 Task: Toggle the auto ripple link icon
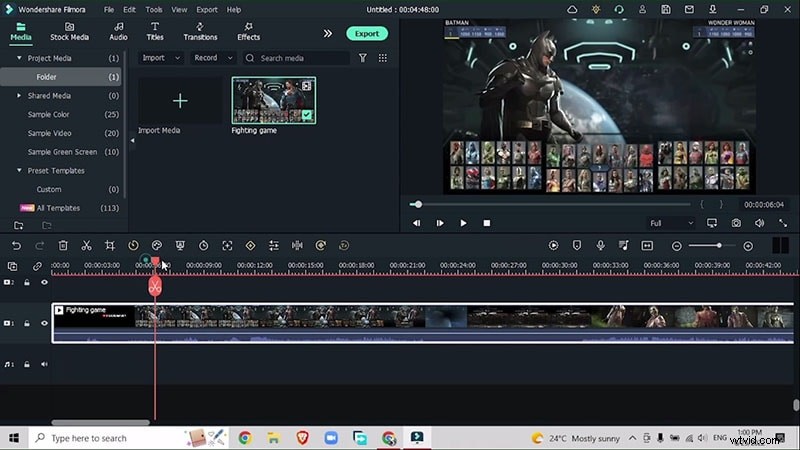[37, 266]
